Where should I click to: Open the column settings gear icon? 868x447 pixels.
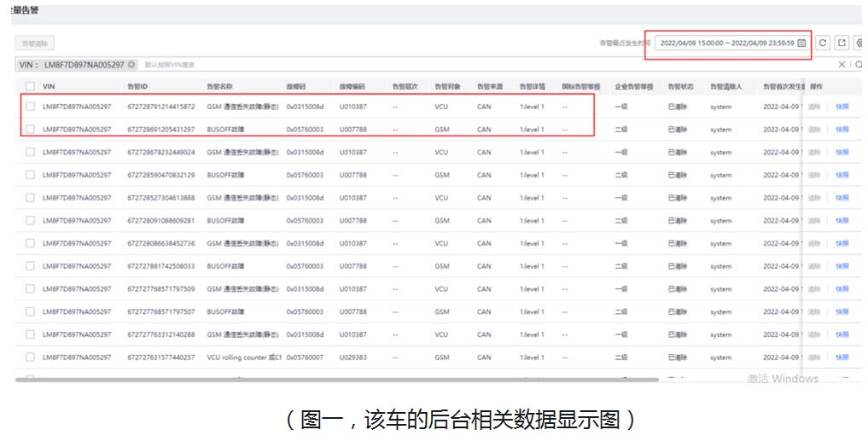tap(859, 43)
